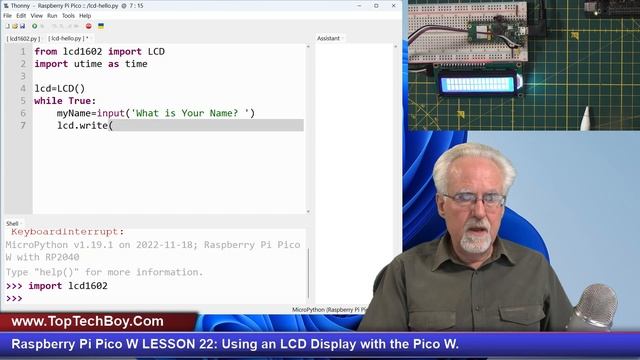Click on line number 7 in gutter

(23, 125)
